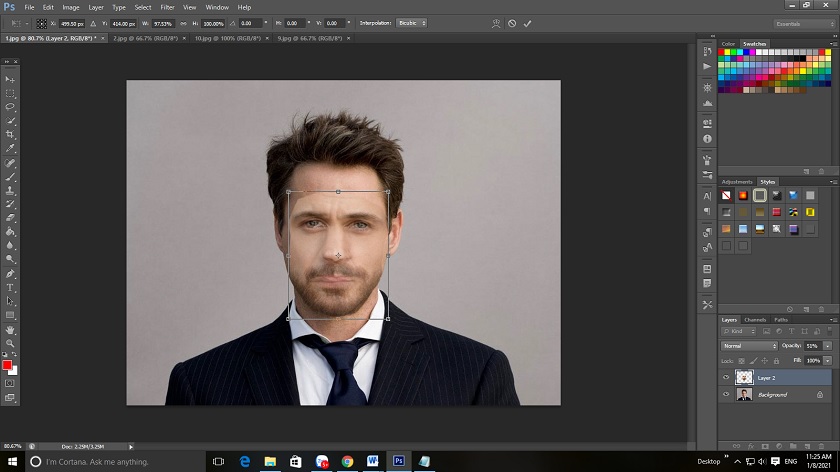Select the Rectangle shape tool
This screenshot has width=840, height=472.
pyautogui.click(x=10, y=315)
